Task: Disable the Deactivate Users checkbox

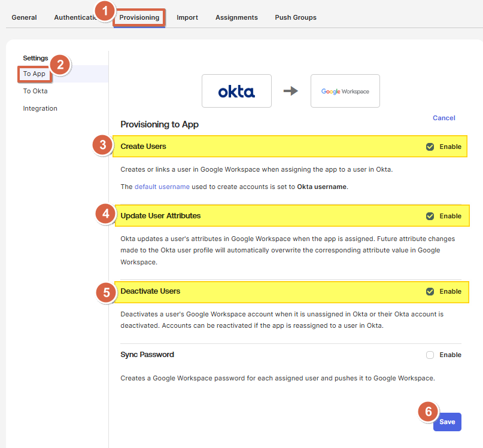Action: (x=430, y=291)
